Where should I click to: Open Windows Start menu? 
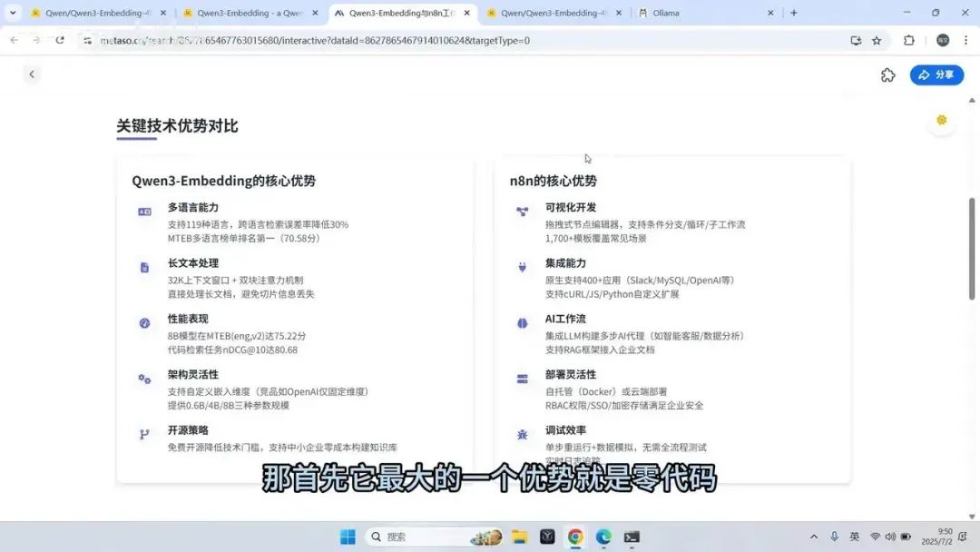348,537
